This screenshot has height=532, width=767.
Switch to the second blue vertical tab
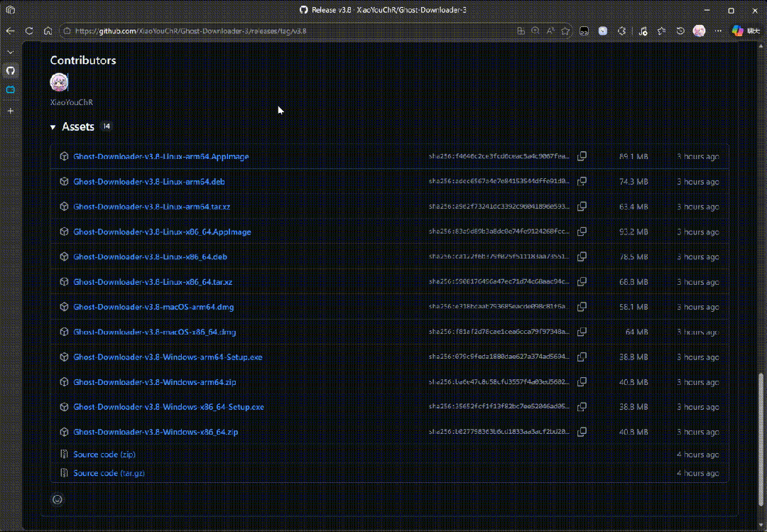10,89
